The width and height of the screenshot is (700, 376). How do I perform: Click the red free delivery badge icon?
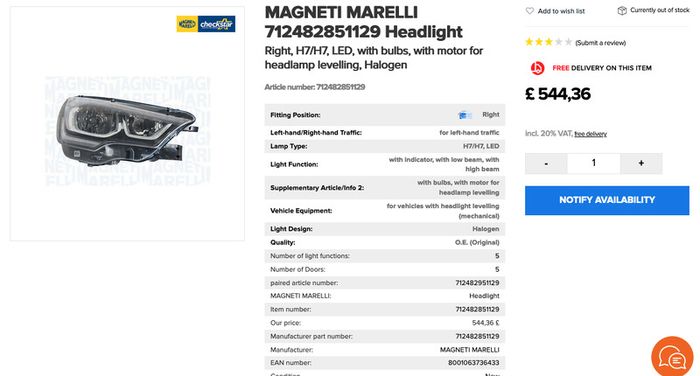tap(538, 68)
